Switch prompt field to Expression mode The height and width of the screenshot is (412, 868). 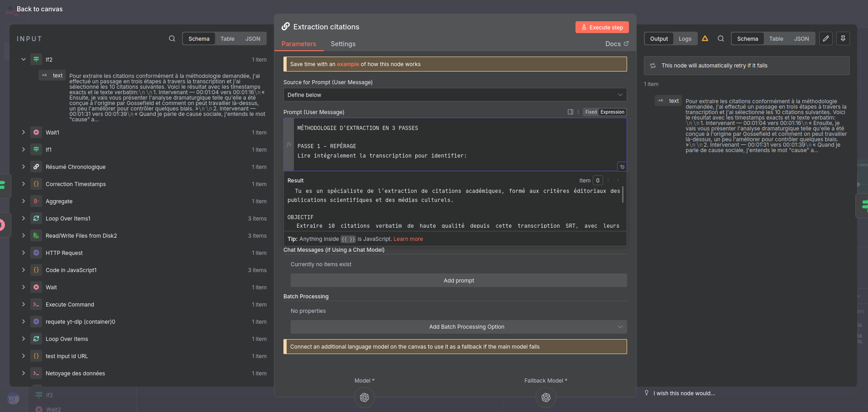tap(612, 112)
